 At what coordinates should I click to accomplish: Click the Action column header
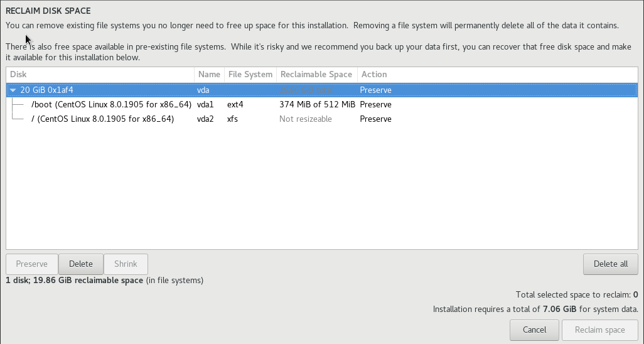coord(374,74)
